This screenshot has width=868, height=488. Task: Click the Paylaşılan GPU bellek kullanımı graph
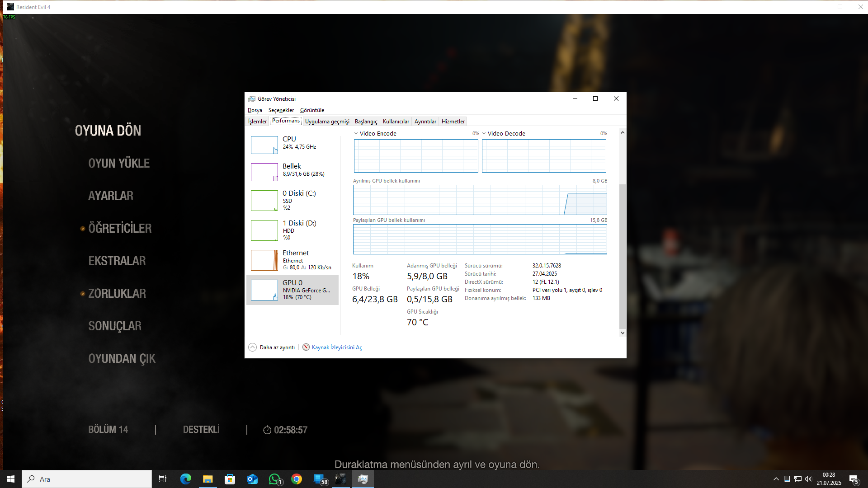point(480,239)
